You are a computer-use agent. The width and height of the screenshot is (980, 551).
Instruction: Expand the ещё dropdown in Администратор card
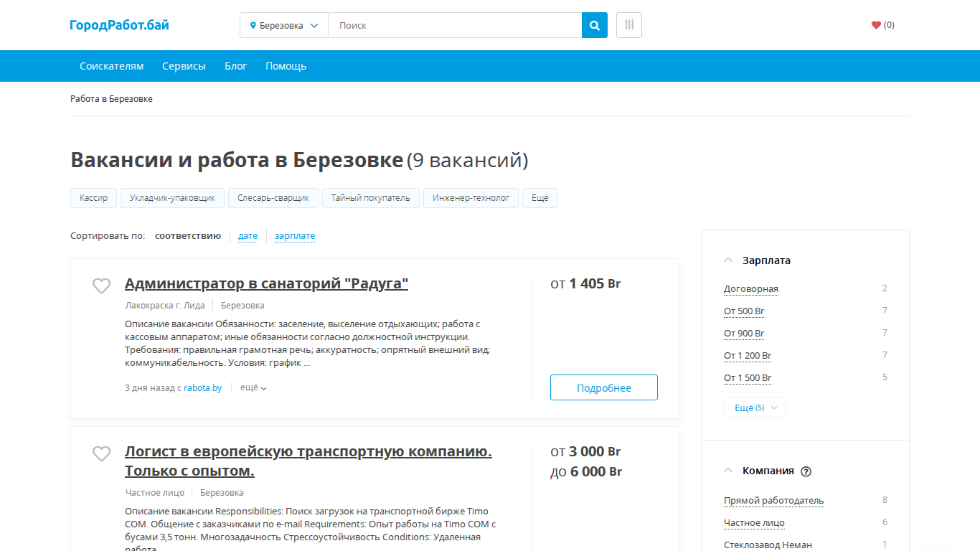coord(253,387)
